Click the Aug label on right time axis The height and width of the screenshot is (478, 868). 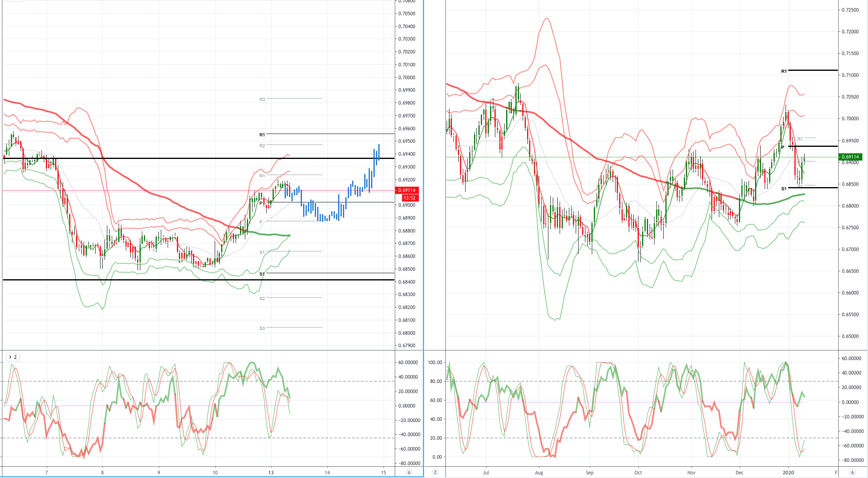point(539,472)
